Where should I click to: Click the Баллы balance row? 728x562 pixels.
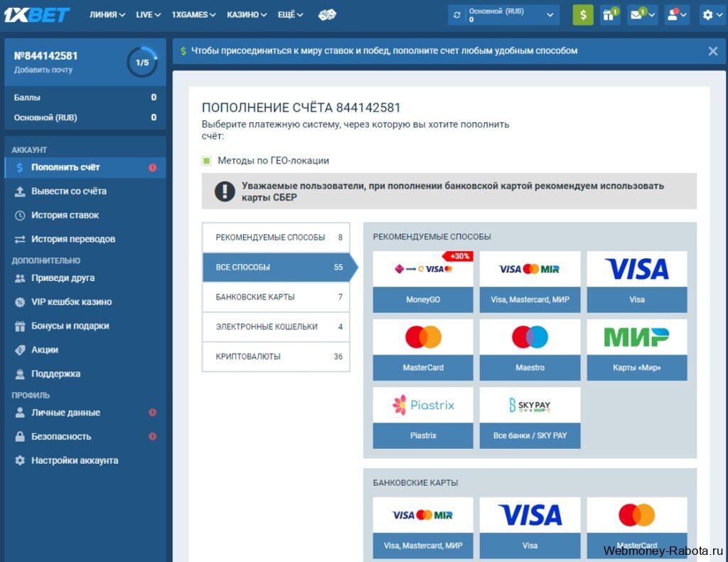click(85, 97)
